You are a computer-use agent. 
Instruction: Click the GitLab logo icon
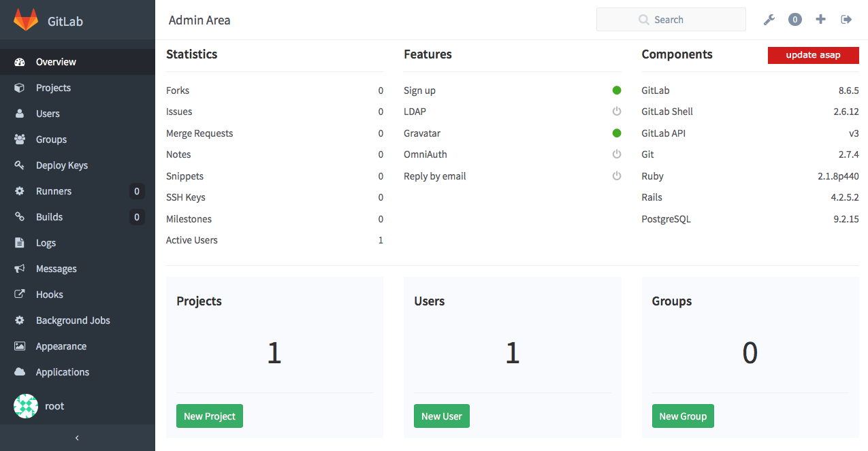[x=26, y=20]
